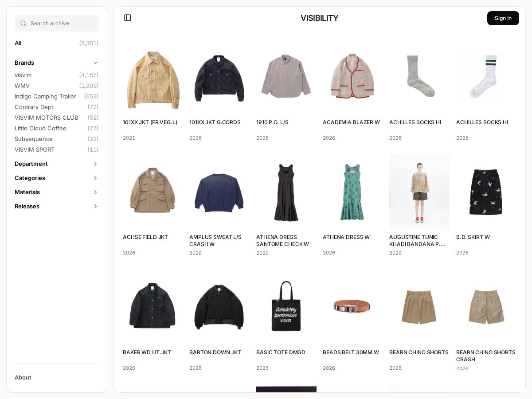The height and width of the screenshot is (399, 532).
Task: Open the gray ACHILLES SOCKS HI thumbnail
Action: [419, 77]
